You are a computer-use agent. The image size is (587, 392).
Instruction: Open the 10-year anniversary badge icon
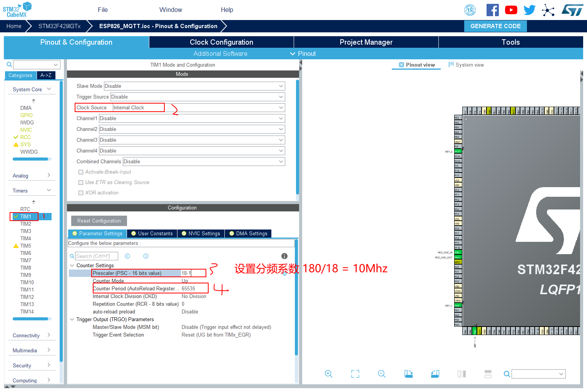(470, 10)
